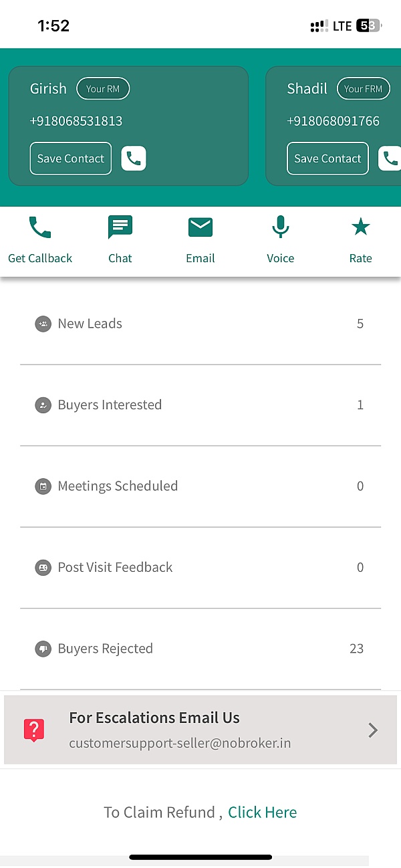This screenshot has height=868, width=401.
Task: Expand the escalations email chevron arrow
Action: tap(373, 730)
